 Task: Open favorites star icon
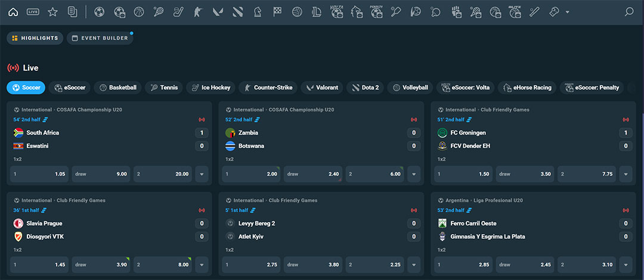[x=52, y=12]
